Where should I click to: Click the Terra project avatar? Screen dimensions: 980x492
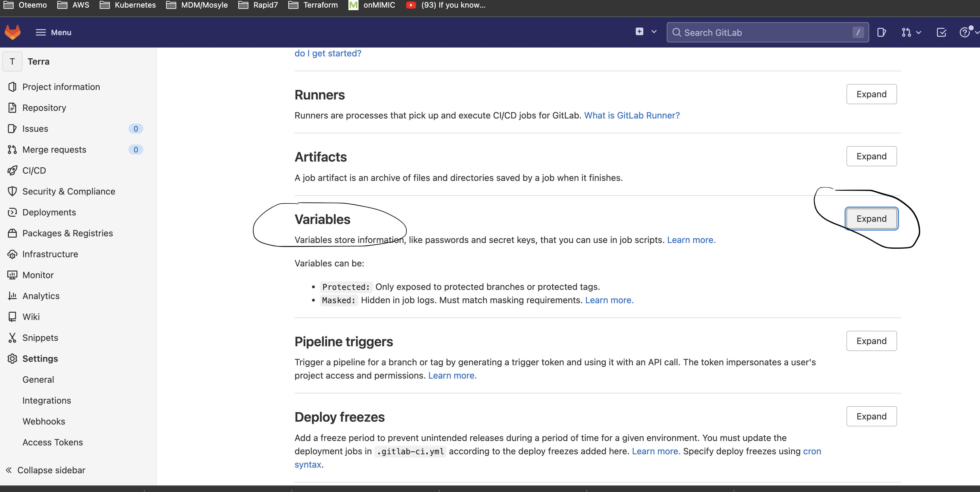click(12, 62)
